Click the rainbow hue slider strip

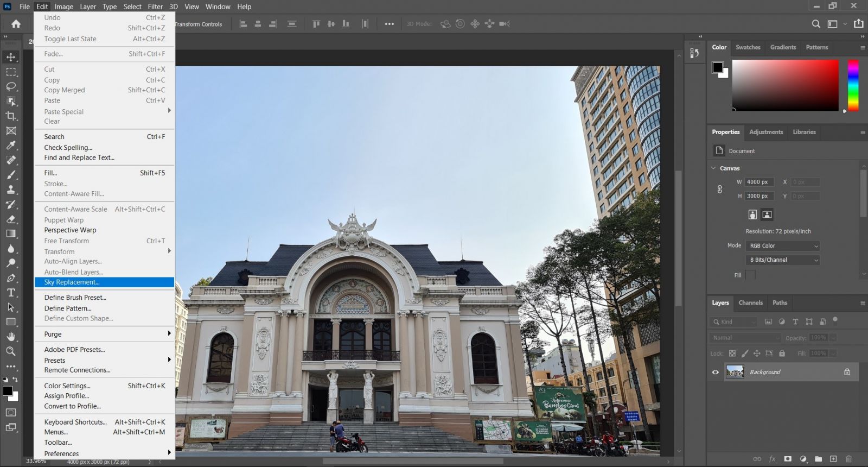[853, 85]
